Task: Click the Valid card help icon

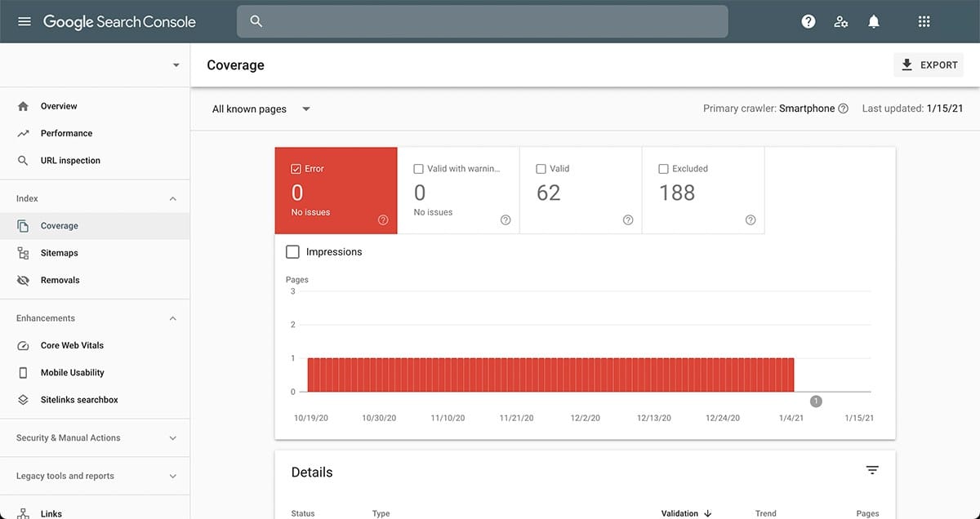Action: 628,220
